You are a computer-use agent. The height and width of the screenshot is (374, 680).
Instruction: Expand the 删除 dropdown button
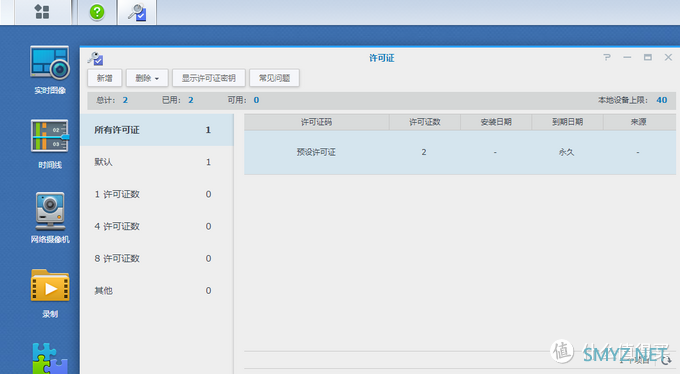(147, 78)
